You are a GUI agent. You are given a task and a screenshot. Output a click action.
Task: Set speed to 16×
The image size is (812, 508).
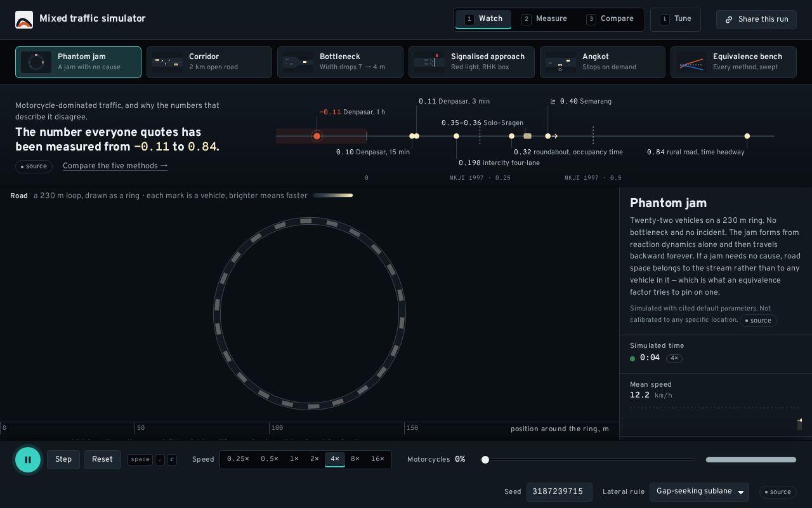[377, 459]
